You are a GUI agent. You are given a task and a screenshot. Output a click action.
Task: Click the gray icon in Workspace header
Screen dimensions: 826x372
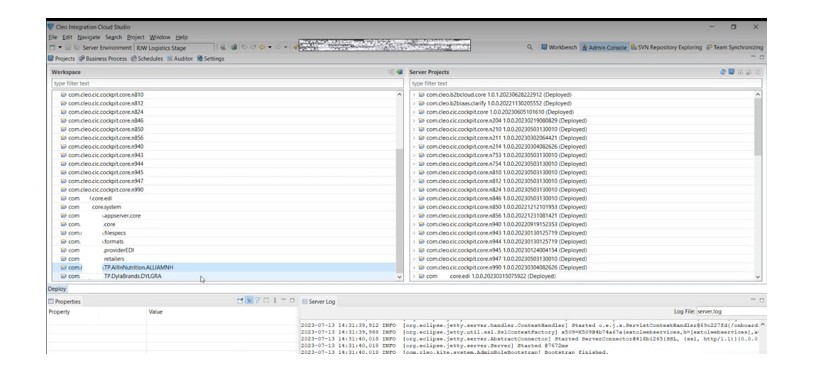click(x=390, y=72)
